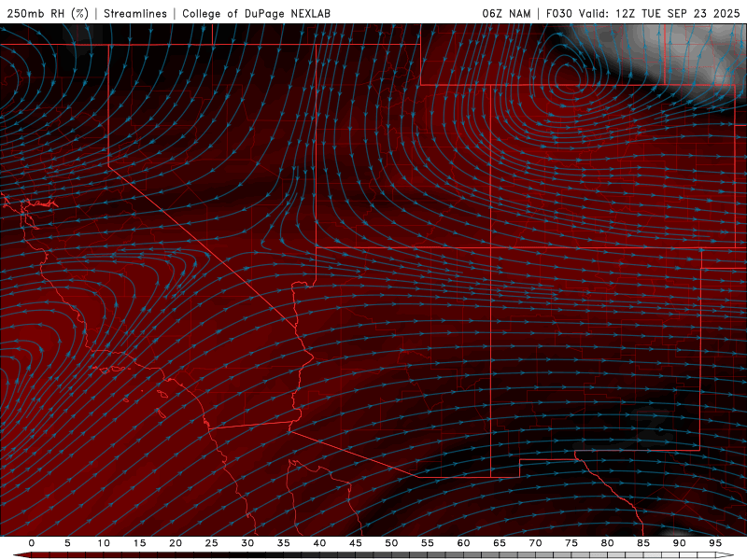Click the "250mb RH (%)" title text
Image resolution: width=747 pixels, height=560 pixels.
click(x=48, y=13)
